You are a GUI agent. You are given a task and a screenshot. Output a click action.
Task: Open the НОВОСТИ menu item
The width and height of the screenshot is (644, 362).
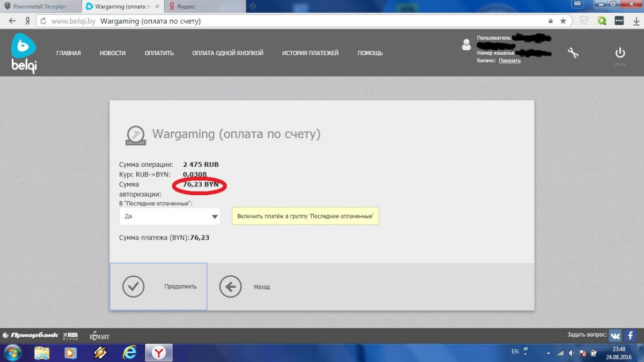(113, 53)
